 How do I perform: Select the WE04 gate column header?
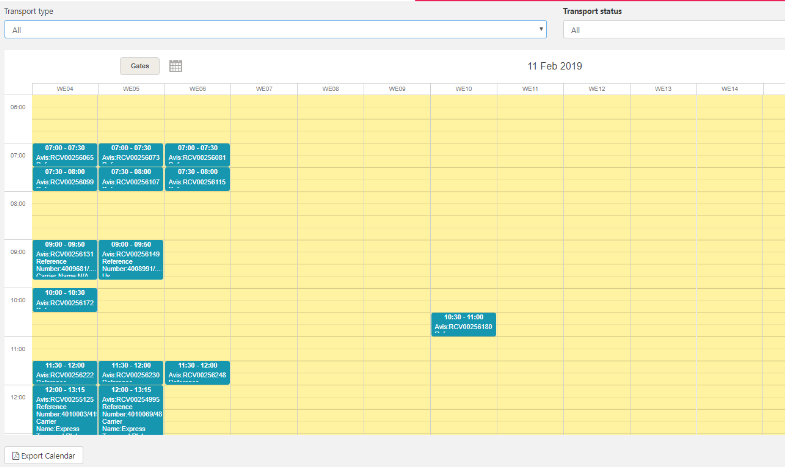point(64,89)
